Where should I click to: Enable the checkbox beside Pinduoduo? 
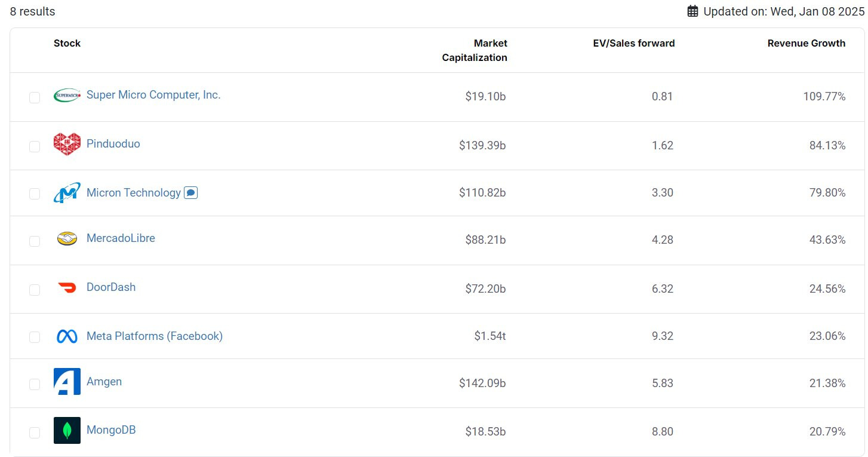(x=35, y=146)
